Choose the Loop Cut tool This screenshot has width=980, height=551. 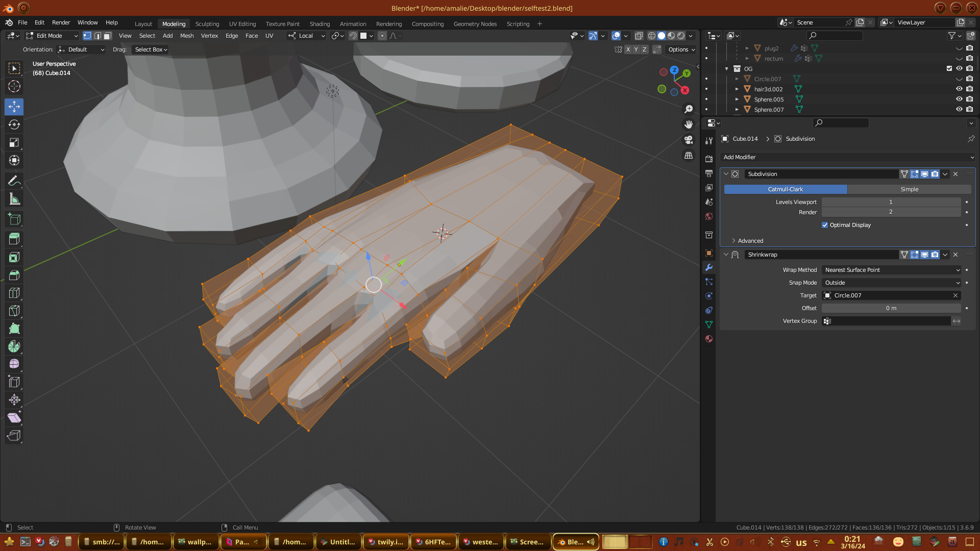click(14, 293)
